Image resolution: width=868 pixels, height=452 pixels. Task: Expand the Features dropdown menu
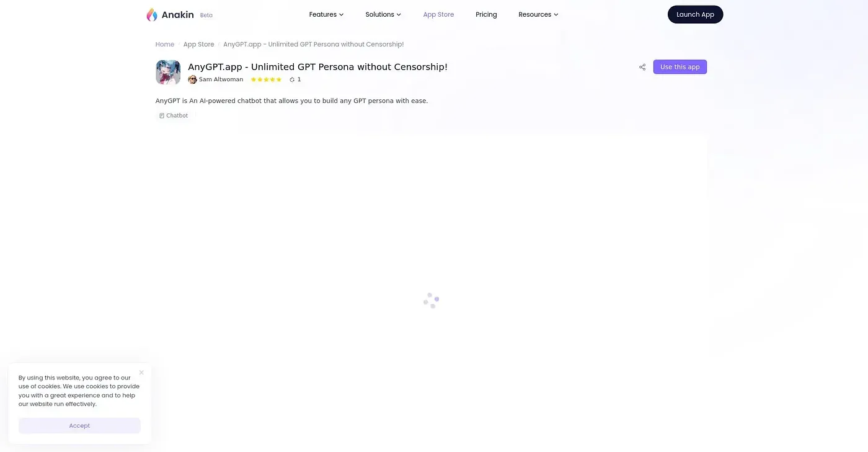[x=326, y=14]
